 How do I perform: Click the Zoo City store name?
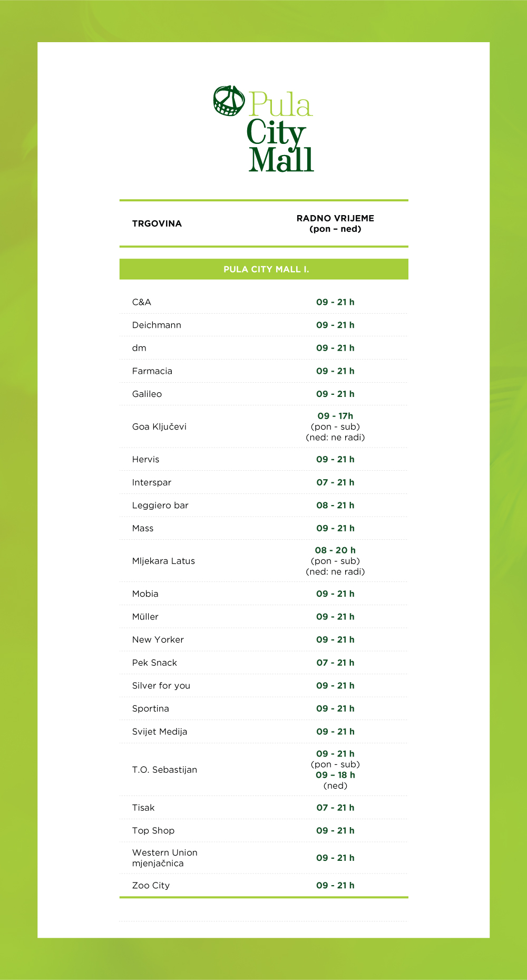pyautogui.click(x=151, y=886)
